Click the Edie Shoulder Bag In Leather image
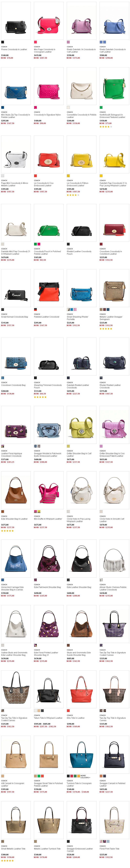This screenshot has height=868, width=130. point(15,490)
